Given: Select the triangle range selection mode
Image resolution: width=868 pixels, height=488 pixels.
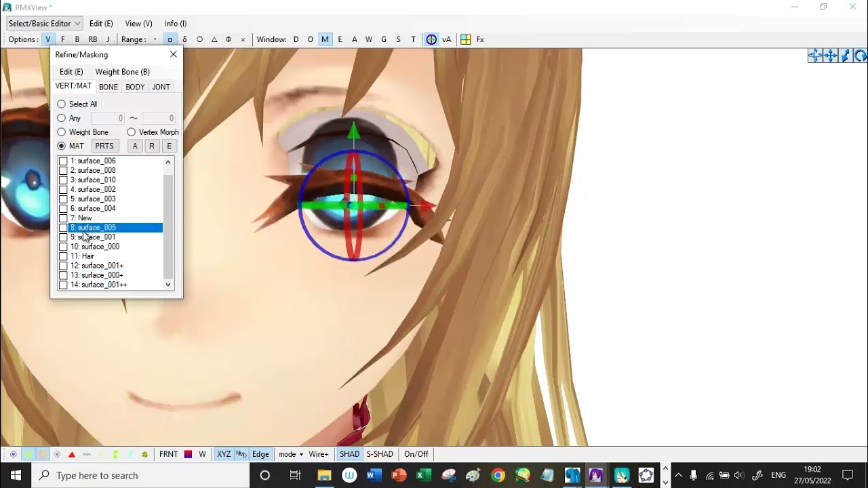Looking at the screenshot, I should coord(214,39).
